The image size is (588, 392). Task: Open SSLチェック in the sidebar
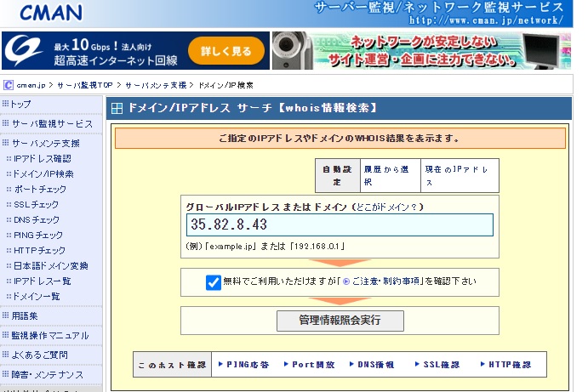click(37, 205)
